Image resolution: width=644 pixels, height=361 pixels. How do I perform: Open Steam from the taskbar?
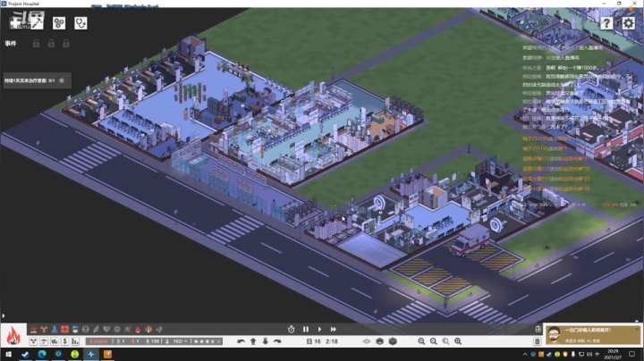(x=25, y=354)
